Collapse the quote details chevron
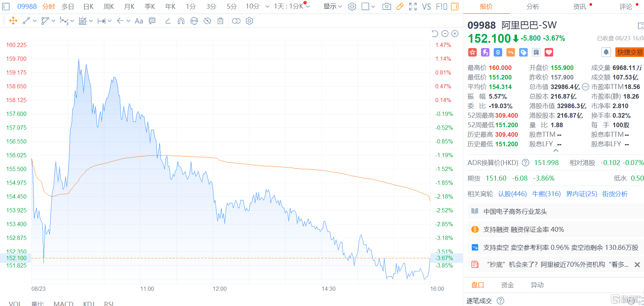The width and height of the screenshot is (644, 306). click(x=556, y=151)
